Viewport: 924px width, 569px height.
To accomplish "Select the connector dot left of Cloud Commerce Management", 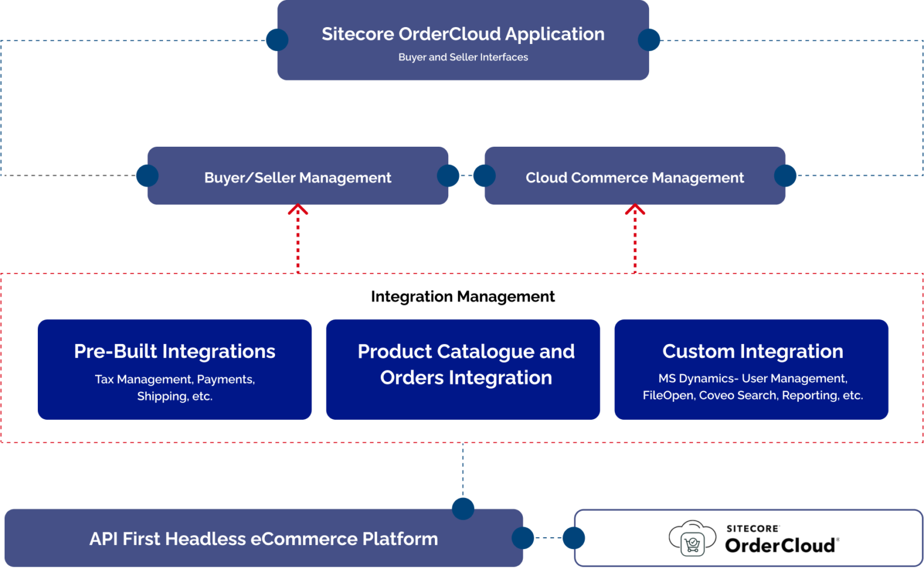I will 484,175.
